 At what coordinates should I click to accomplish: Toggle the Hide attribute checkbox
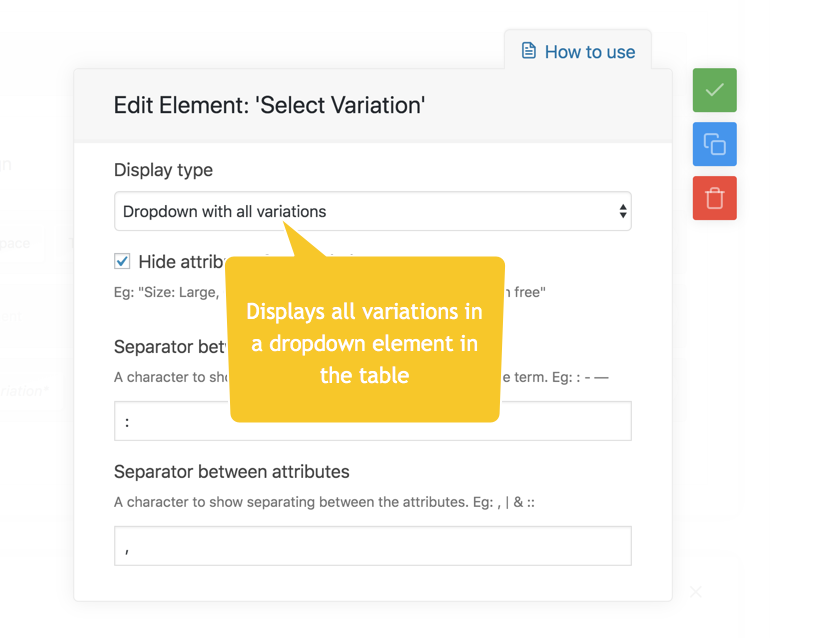click(122, 261)
